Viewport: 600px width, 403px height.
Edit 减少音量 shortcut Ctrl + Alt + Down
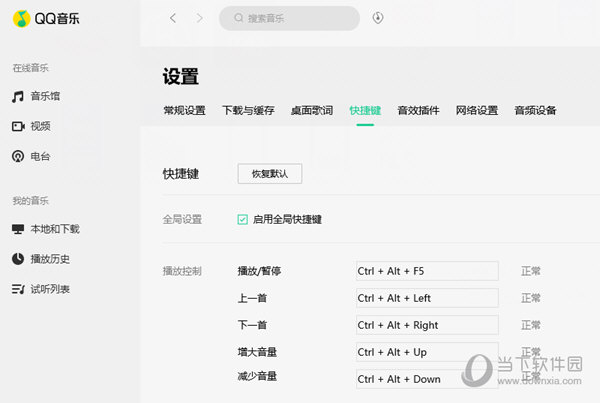(427, 379)
